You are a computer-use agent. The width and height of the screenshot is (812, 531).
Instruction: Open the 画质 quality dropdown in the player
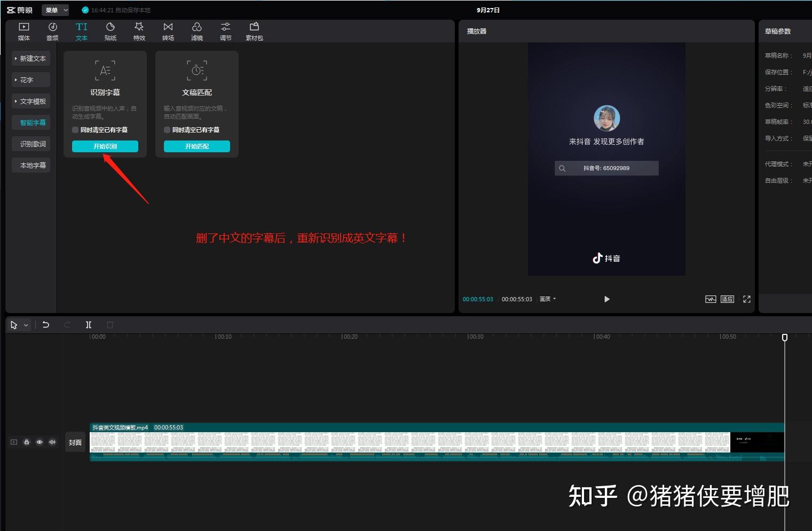(x=548, y=299)
